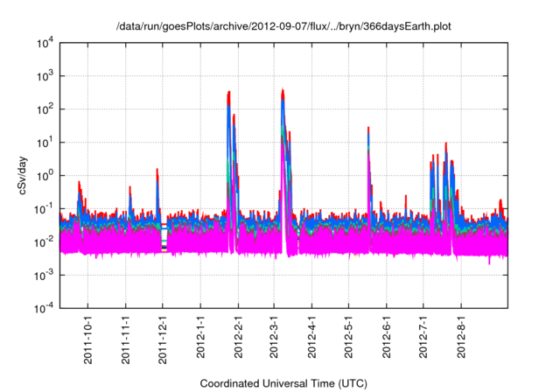Click the 10^4 y-axis tick label
The width and height of the screenshot is (560, 392).
[45, 44]
